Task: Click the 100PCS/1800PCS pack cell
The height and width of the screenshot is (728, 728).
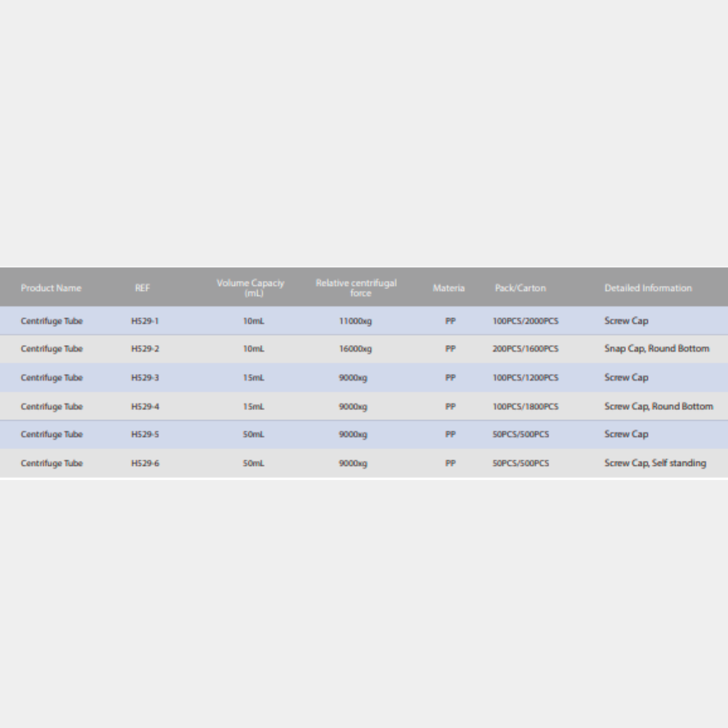Action: click(526, 406)
